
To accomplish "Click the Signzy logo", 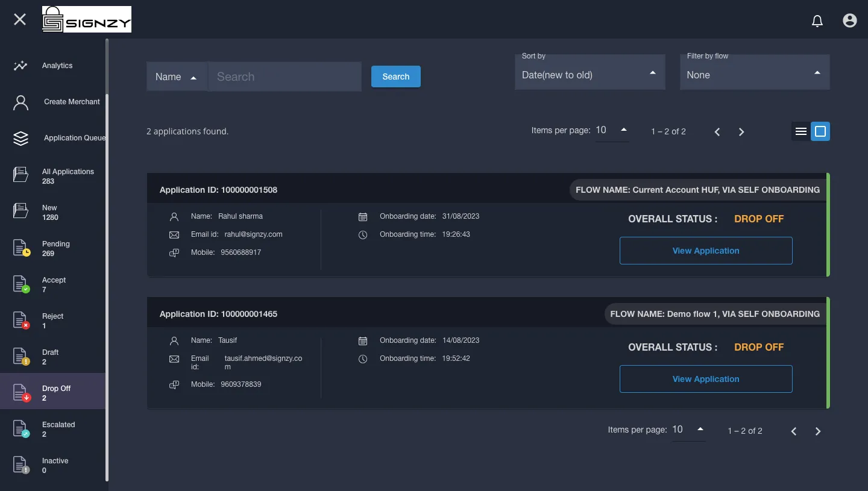I will [x=87, y=19].
